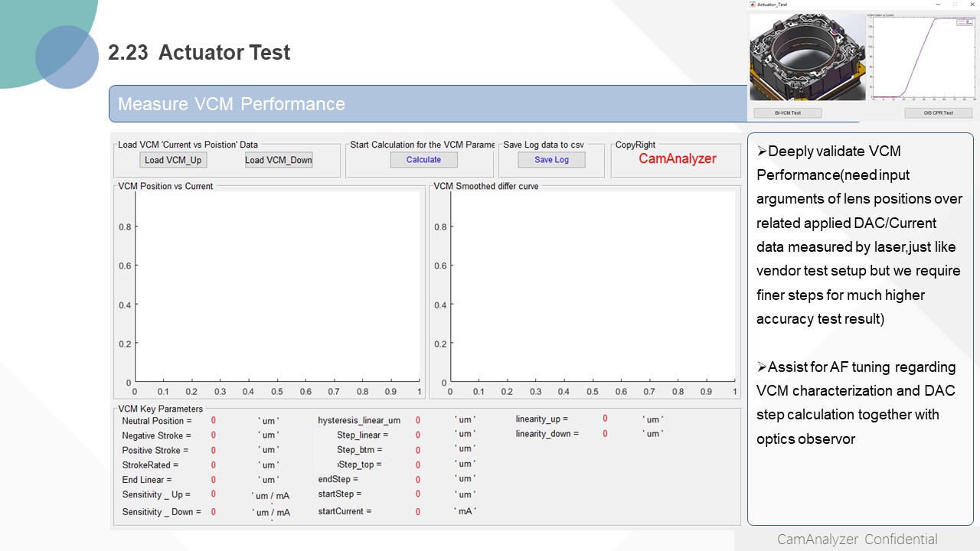
Task: Click the VCM Smoothed differ curve axes
Action: point(593,285)
